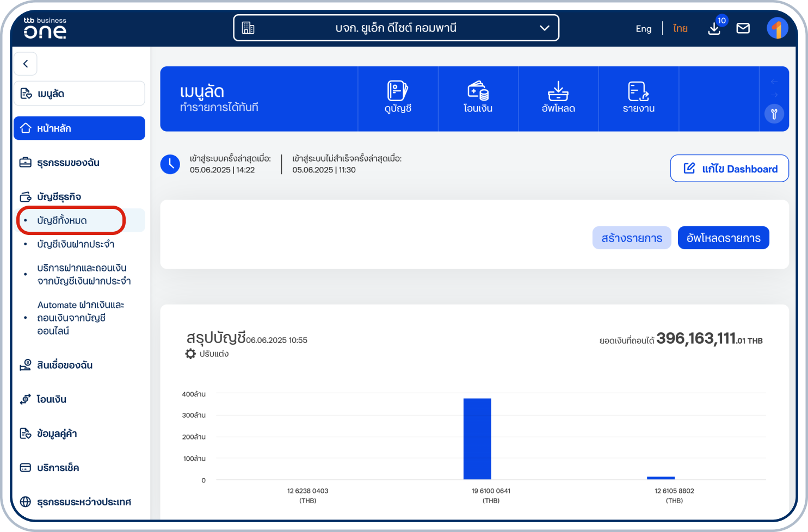Collapse the บัญชีธุรกิจ menu section
This screenshot has width=808, height=532.
coord(59,197)
